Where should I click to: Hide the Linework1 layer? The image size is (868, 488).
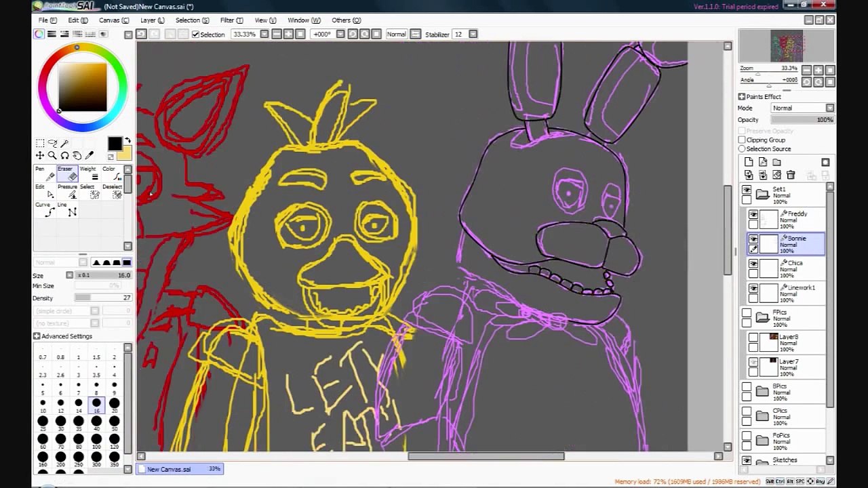click(x=753, y=289)
